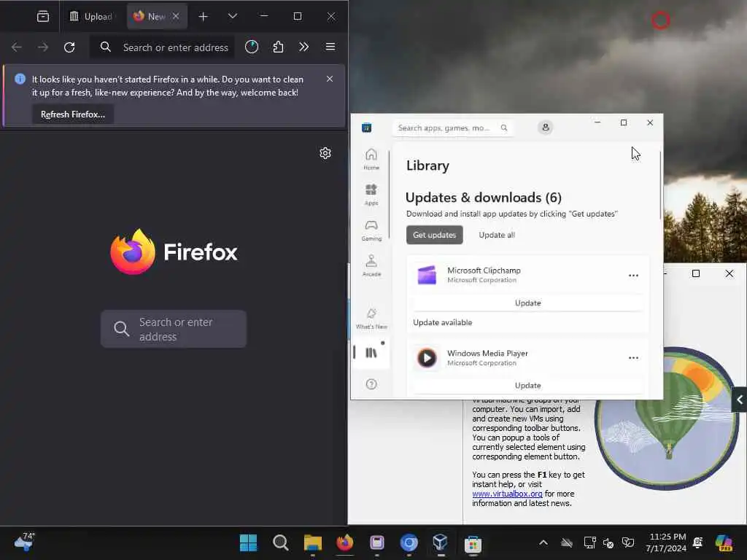The image size is (747, 560).
Task: Open the Windows Start menu
Action: [248, 542]
